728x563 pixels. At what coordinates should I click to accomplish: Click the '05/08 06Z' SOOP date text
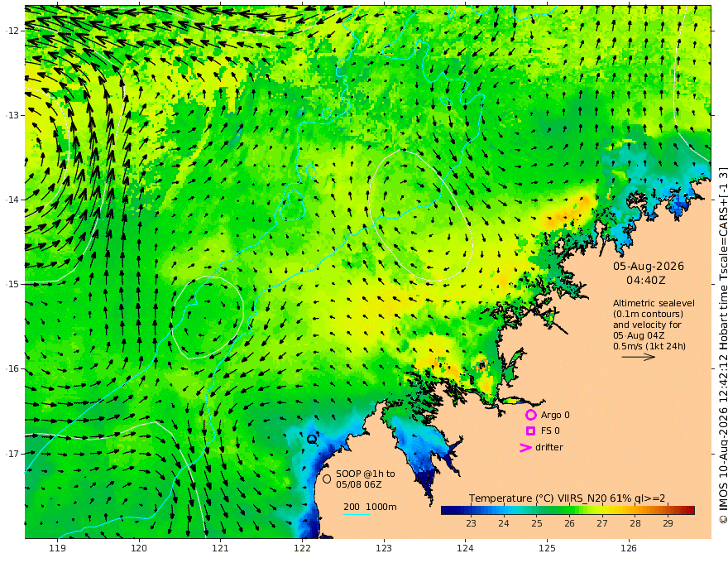tap(359, 484)
